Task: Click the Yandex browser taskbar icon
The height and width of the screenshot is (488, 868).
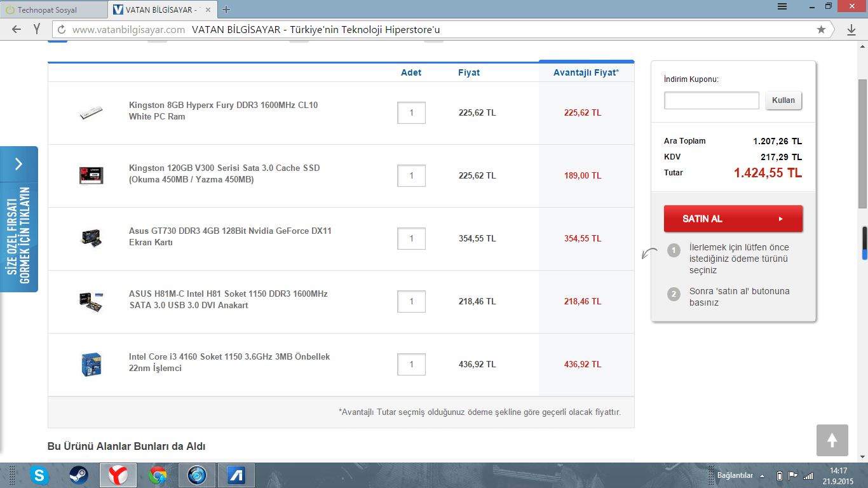Action: [x=118, y=475]
